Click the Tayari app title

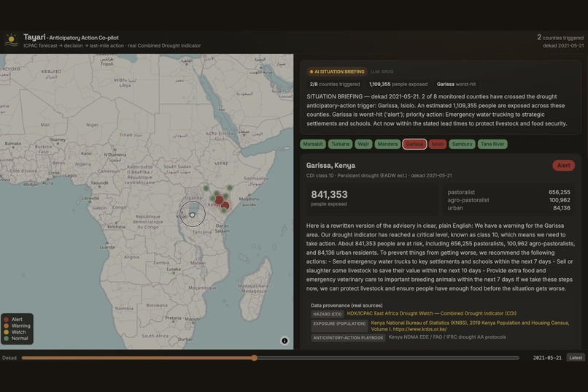(34, 36)
